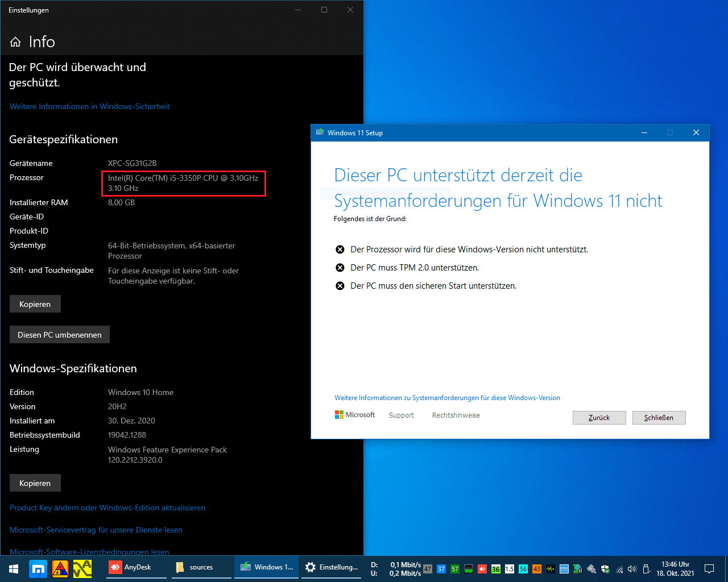Open the Windows Start menu
The image size is (728, 582).
[x=14, y=568]
